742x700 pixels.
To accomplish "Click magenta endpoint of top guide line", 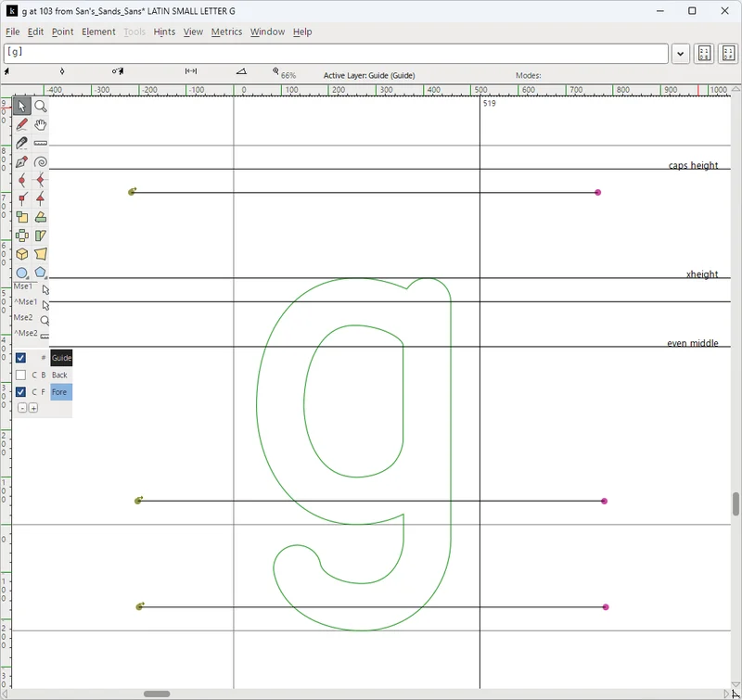I will (x=597, y=193).
